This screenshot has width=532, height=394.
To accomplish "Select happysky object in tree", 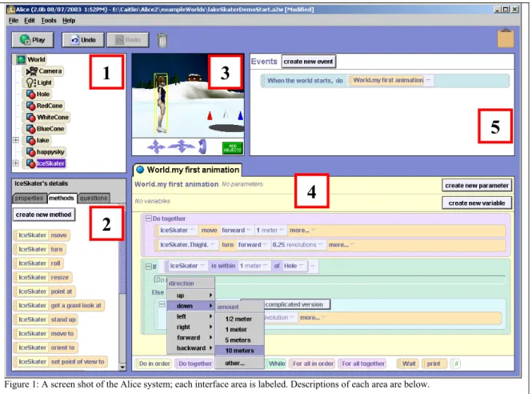I will [x=45, y=152].
